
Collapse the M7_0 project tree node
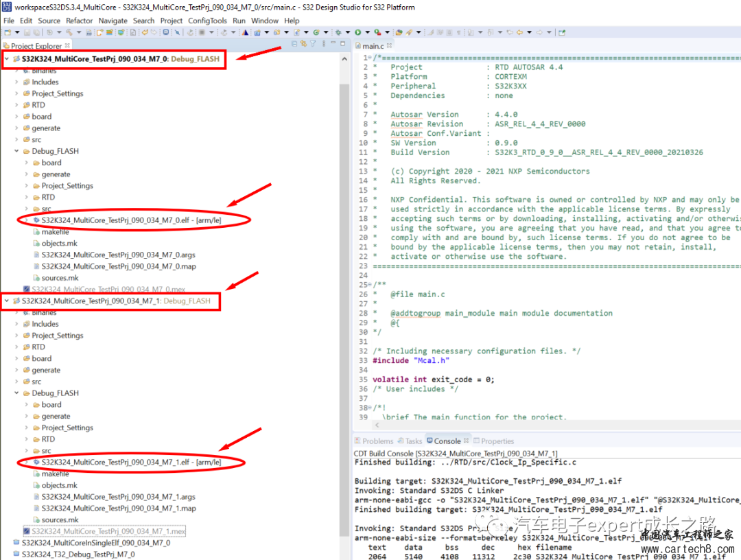pyautogui.click(x=7, y=58)
